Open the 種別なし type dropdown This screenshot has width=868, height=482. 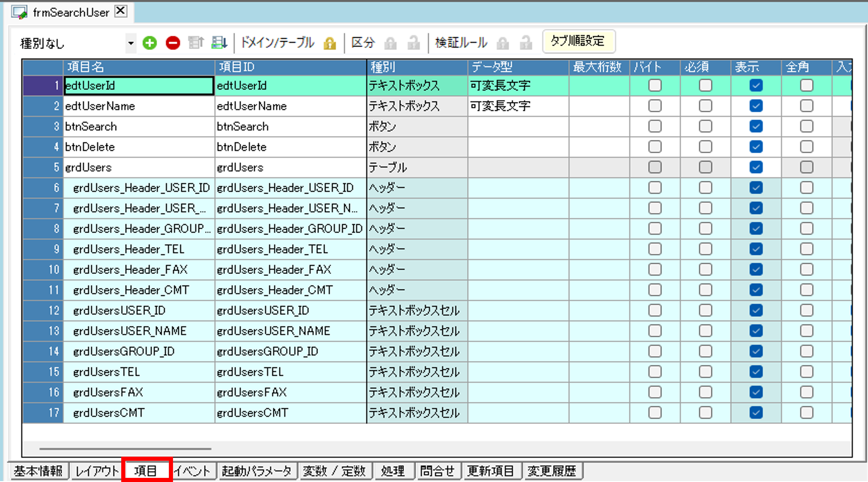click(x=131, y=43)
